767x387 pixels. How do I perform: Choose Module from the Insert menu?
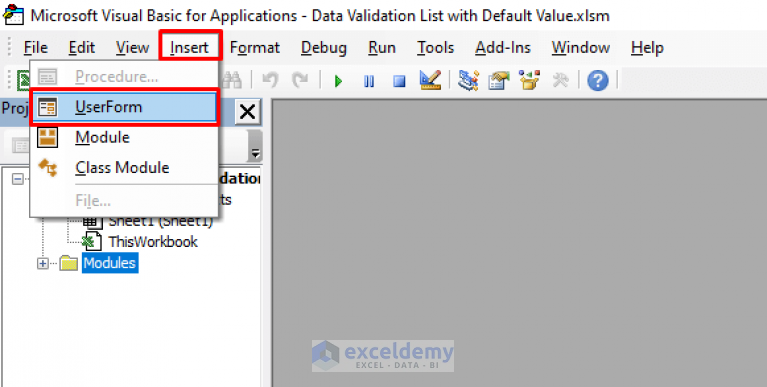(124, 137)
